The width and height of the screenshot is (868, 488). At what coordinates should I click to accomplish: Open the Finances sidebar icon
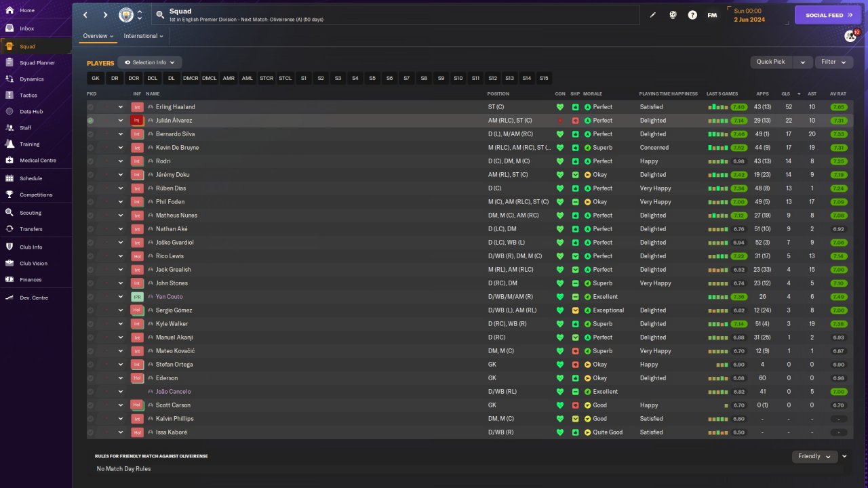(9, 279)
